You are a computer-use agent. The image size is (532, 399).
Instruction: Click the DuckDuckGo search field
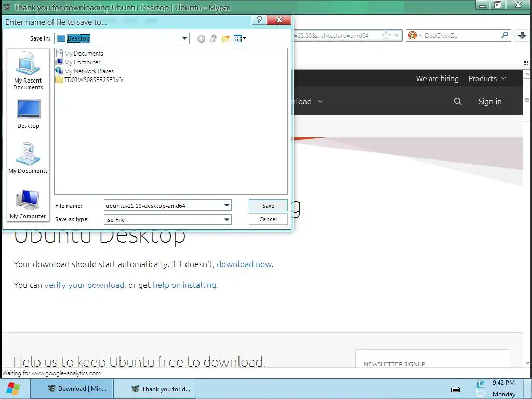click(461, 36)
